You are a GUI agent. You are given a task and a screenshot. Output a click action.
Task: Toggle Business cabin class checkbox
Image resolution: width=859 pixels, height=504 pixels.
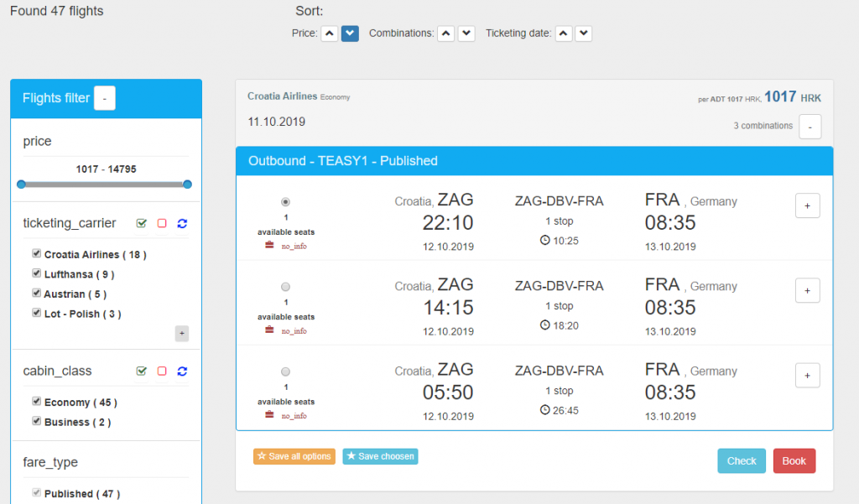click(37, 421)
